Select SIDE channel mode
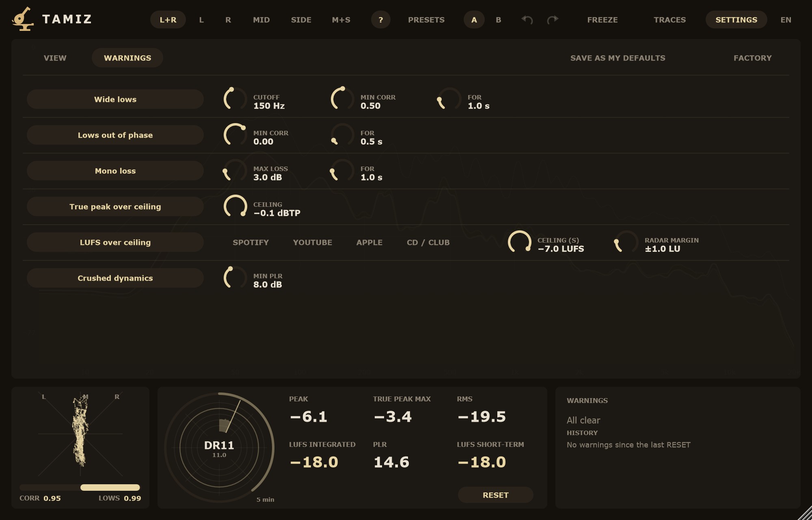 tap(301, 19)
